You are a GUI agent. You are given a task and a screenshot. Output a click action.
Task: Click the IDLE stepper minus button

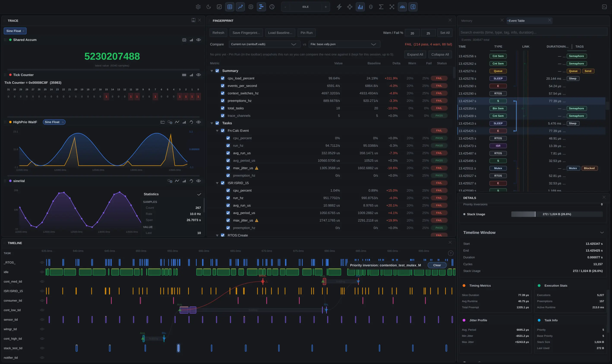[285, 7]
